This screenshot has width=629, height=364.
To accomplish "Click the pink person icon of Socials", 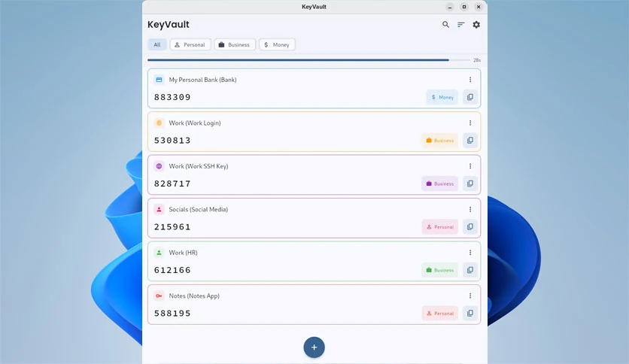I will [159, 209].
